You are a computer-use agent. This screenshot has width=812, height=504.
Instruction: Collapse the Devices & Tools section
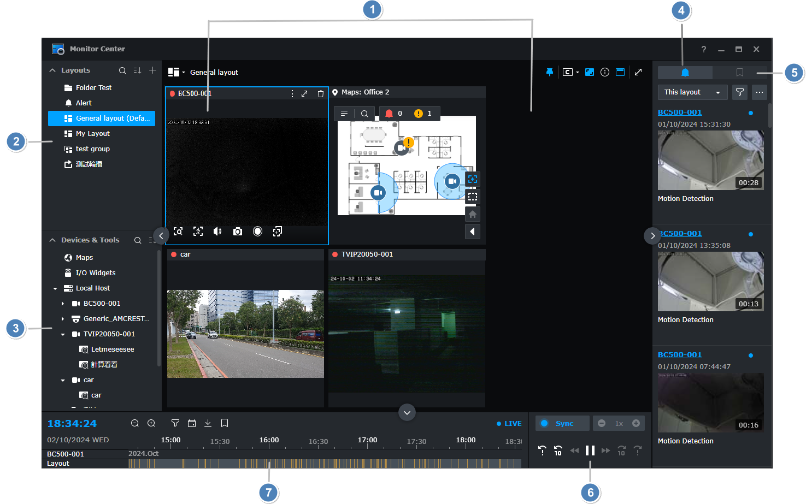52,240
